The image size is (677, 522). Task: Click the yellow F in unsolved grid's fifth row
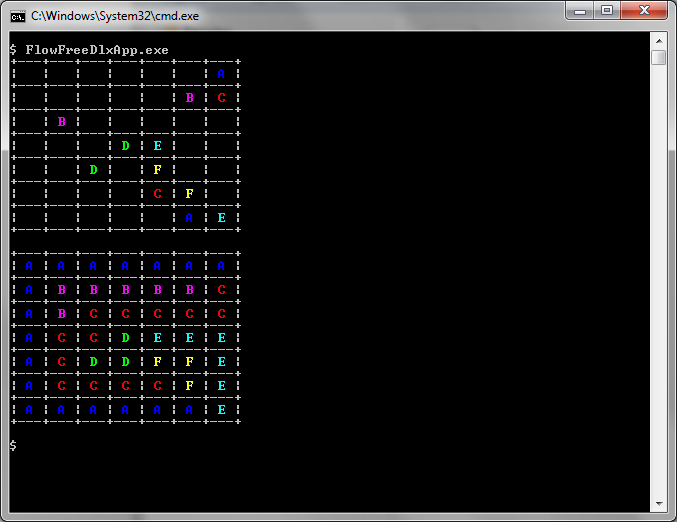tap(158, 170)
